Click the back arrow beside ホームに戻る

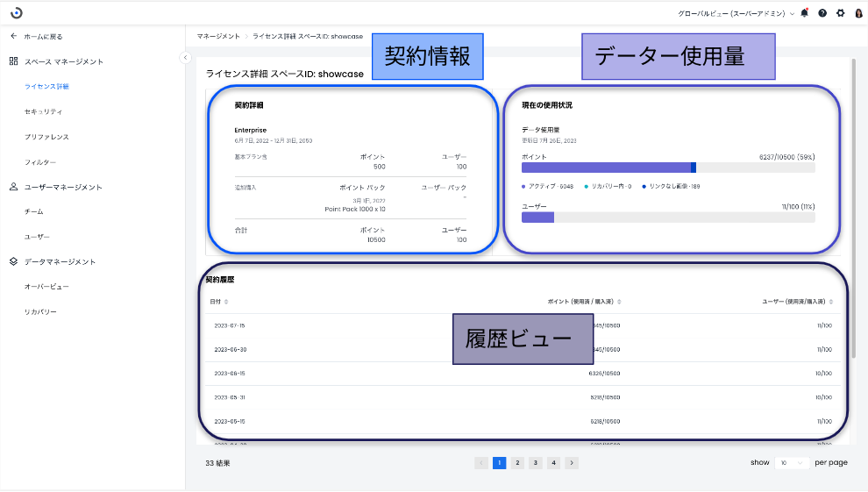pos(14,36)
